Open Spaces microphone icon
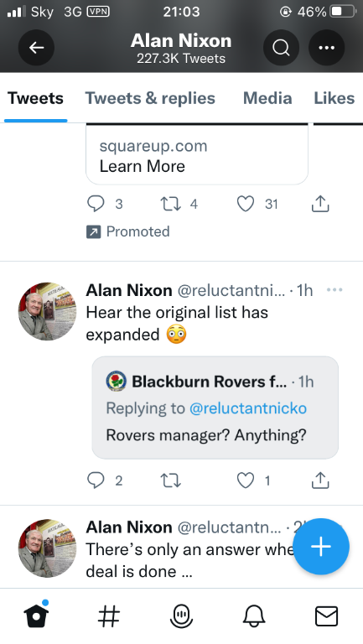Screen dimensions: 363x644 point(181,616)
